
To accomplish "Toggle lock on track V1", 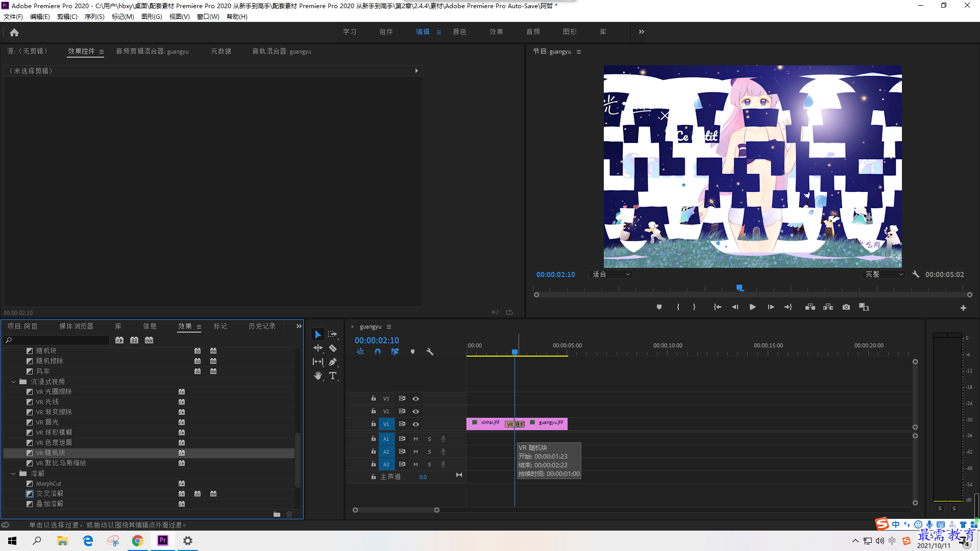I will (x=373, y=424).
